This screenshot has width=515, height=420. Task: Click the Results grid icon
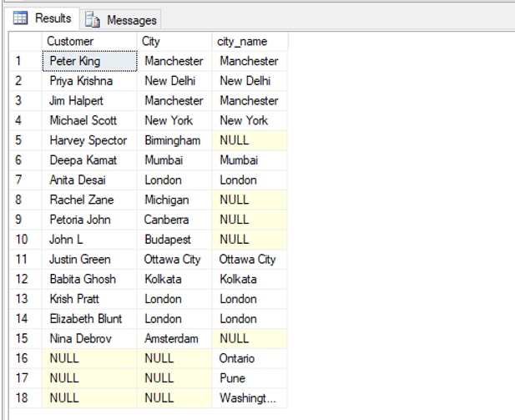[x=20, y=18]
